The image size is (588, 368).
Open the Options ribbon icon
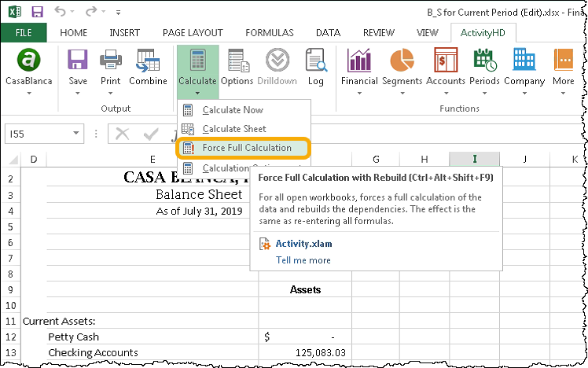[238, 60]
